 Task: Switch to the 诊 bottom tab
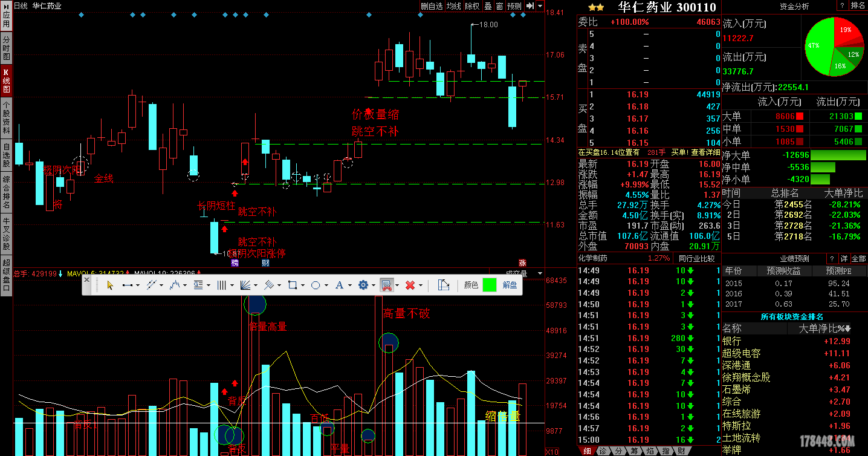(x=603, y=451)
